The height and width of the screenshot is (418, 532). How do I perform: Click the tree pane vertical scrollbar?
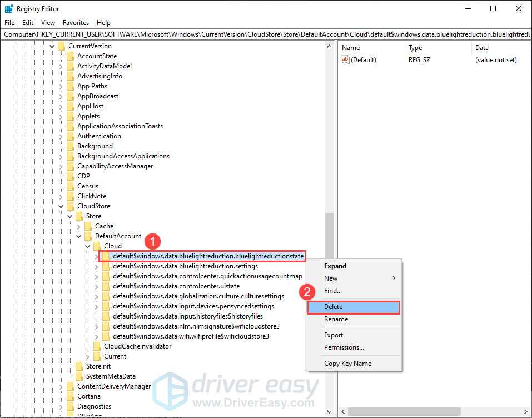pos(330,233)
